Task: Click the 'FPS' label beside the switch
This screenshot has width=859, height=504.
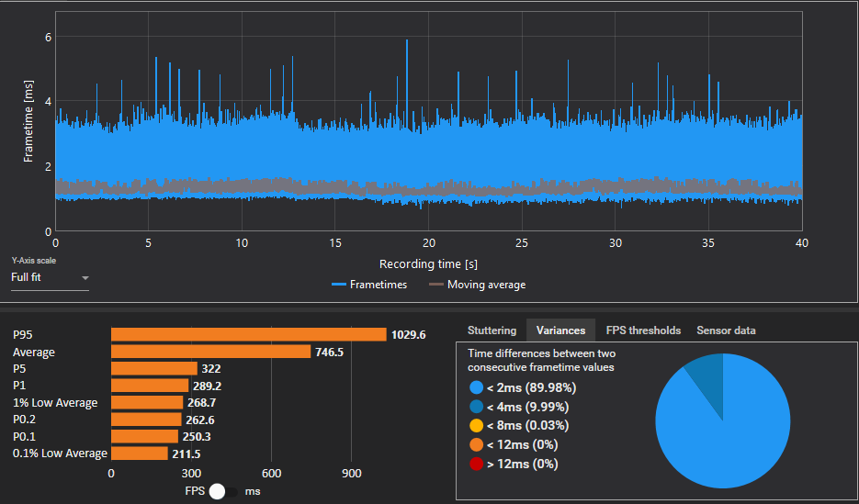Action: point(195,491)
